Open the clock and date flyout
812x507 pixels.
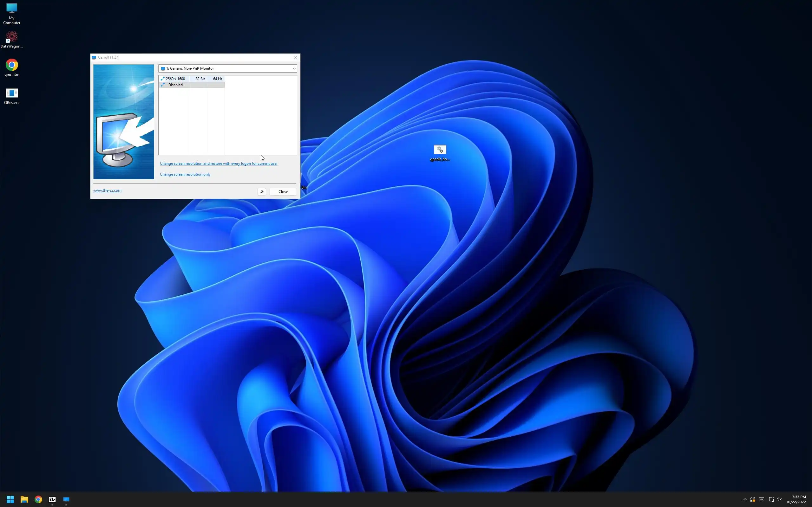click(x=796, y=499)
